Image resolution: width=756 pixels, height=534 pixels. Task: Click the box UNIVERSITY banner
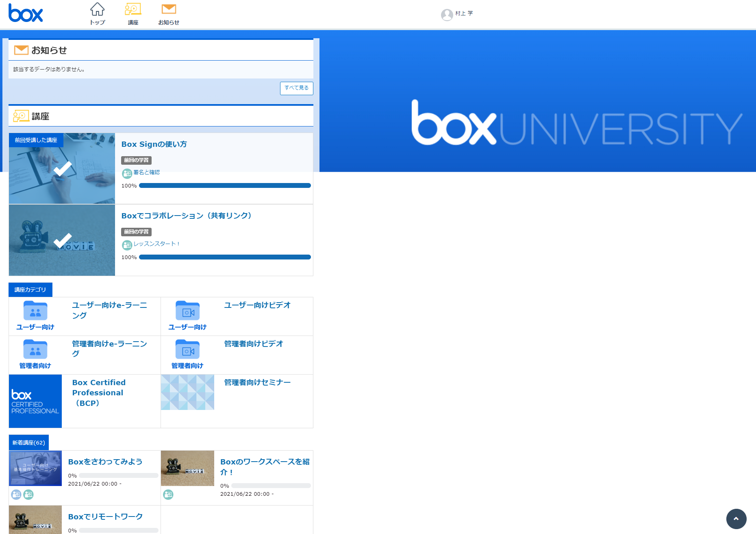click(577, 123)
